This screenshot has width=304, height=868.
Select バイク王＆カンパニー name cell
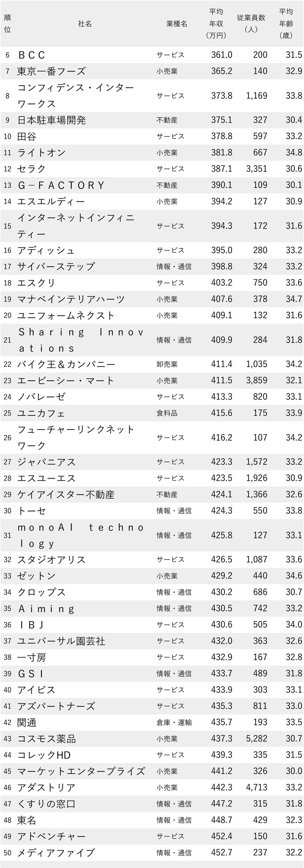tap(66, 364)
